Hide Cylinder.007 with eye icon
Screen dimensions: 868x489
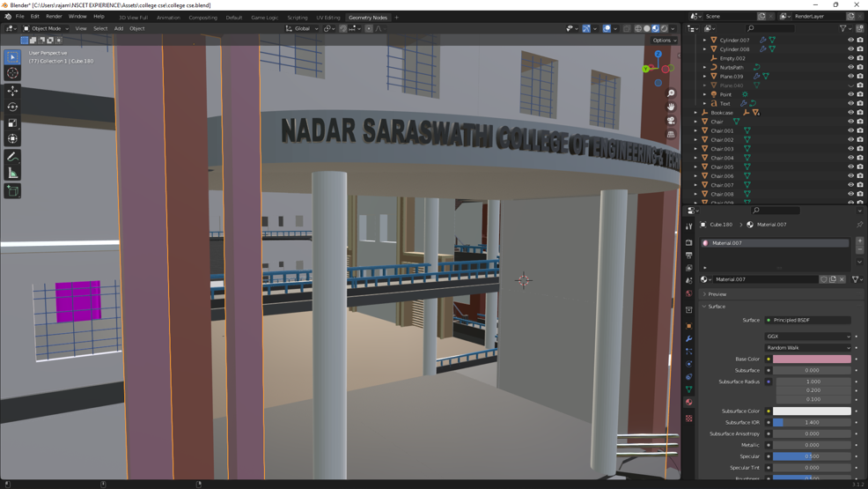[x=851, y=40]
